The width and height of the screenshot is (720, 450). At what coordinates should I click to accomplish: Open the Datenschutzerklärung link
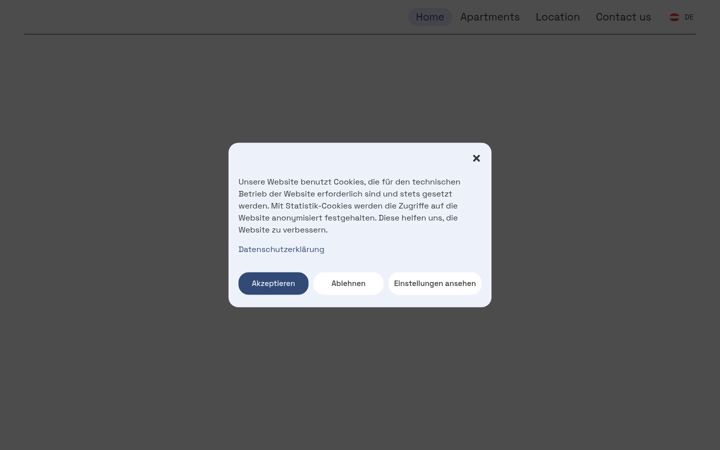point(281,249)
